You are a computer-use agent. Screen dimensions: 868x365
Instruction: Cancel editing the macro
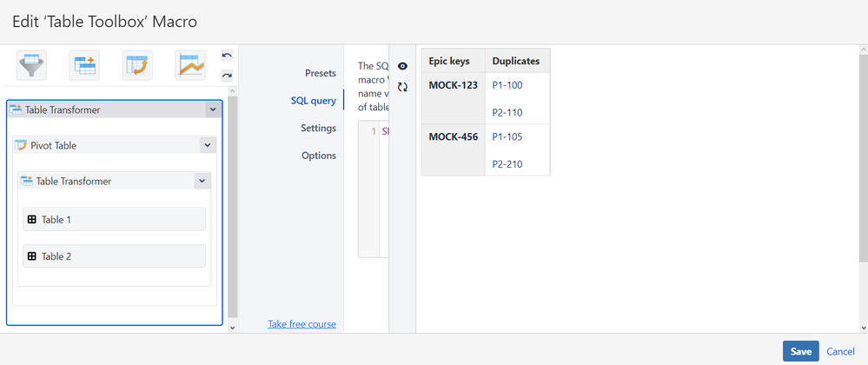840,351
